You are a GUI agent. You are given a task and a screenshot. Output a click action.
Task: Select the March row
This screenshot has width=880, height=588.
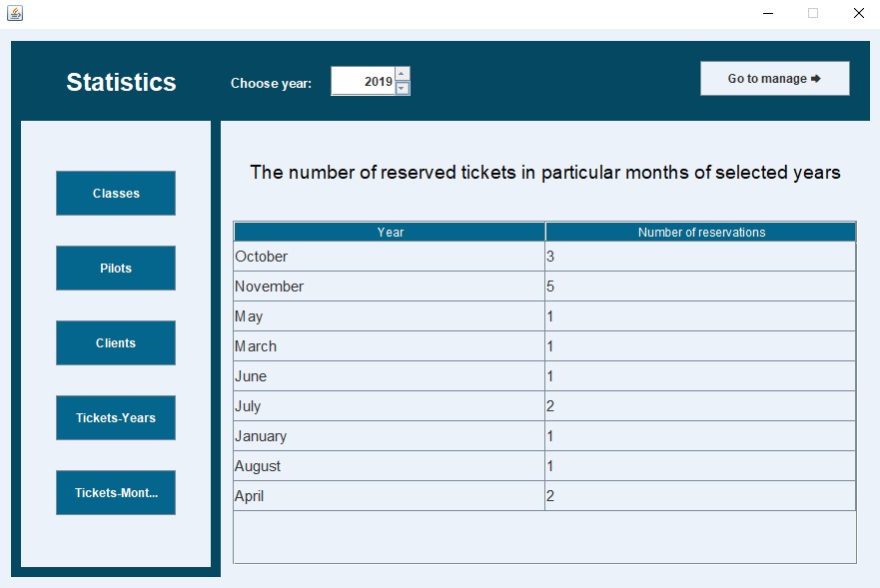tap(545, 346)
